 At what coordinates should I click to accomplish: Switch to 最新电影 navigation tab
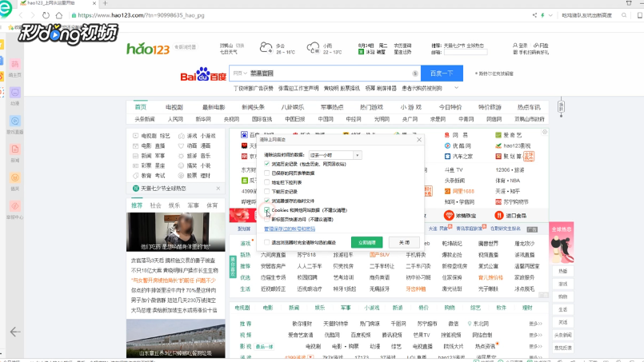point(214,107)
